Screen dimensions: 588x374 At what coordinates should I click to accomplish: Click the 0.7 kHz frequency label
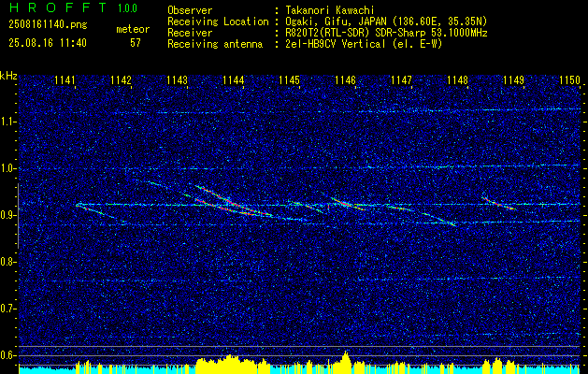click(x=6, y=309)
